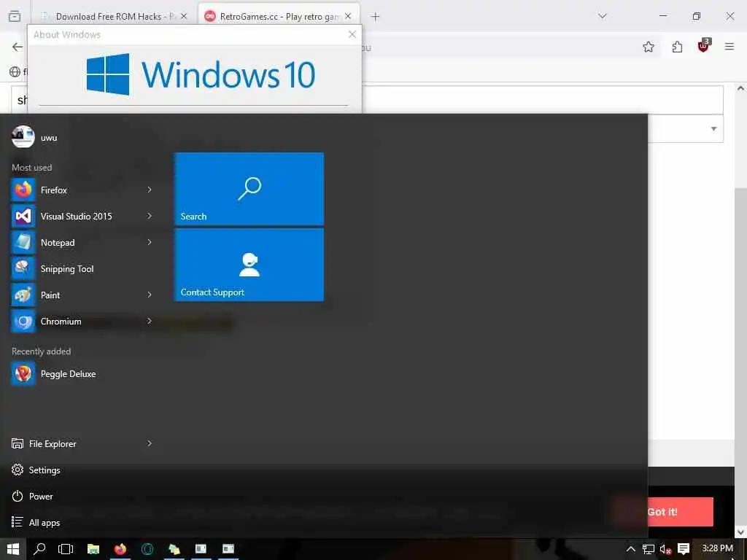
Task: Open the Search tile
Action: coord(249,189)
